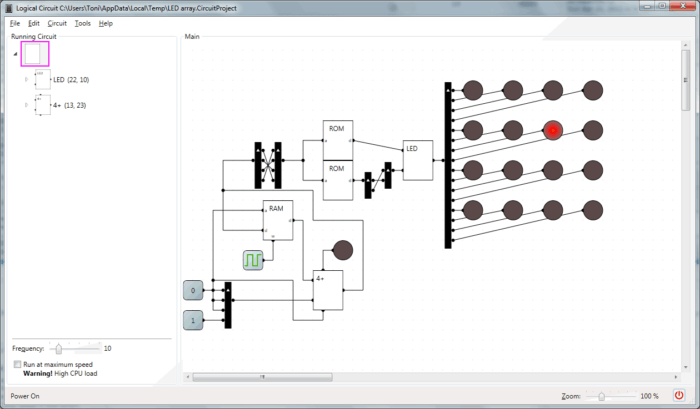Select the right splitter of the crossed wire pair
The height and width of the screenshot is (409, 700).
coord(278,165)
